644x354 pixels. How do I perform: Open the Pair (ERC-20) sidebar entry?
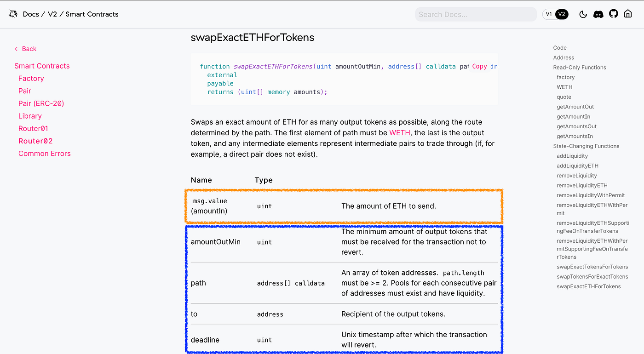click(x=42, y=103)
